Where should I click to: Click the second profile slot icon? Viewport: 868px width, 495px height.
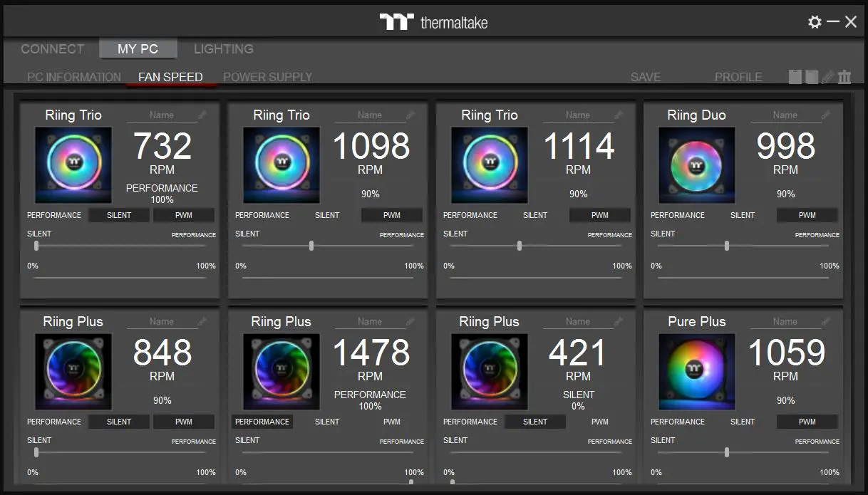[811, 76]
